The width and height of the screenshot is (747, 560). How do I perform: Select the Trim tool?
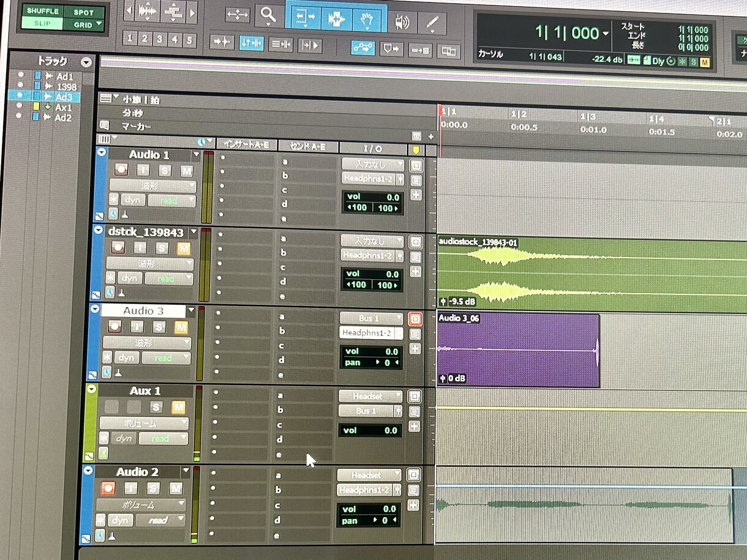(x=304, y=18)
